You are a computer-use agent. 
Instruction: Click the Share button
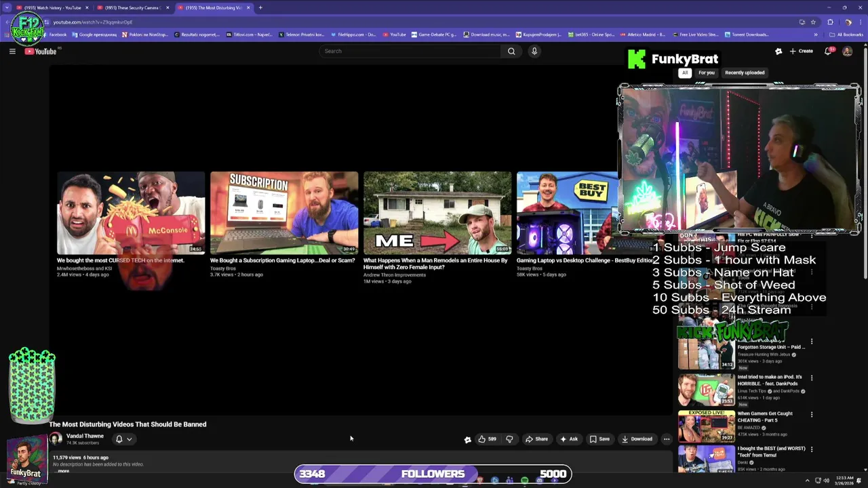(536, 439)
